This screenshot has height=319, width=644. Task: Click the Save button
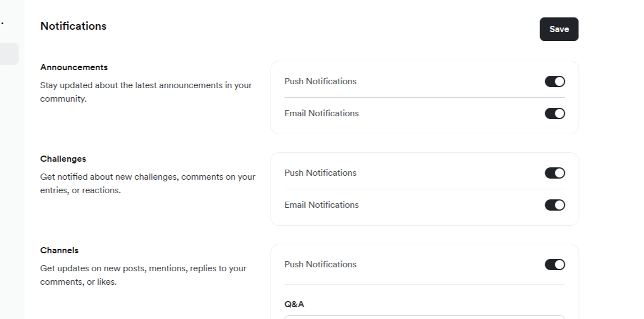pyautogui.click(x=559, y=29)
